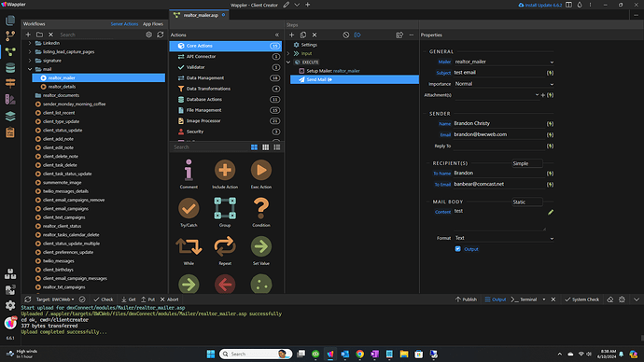The width and height of the screenshot is (644, 362).
Task: Add the Repeat action step
Action: coord(225,246)
